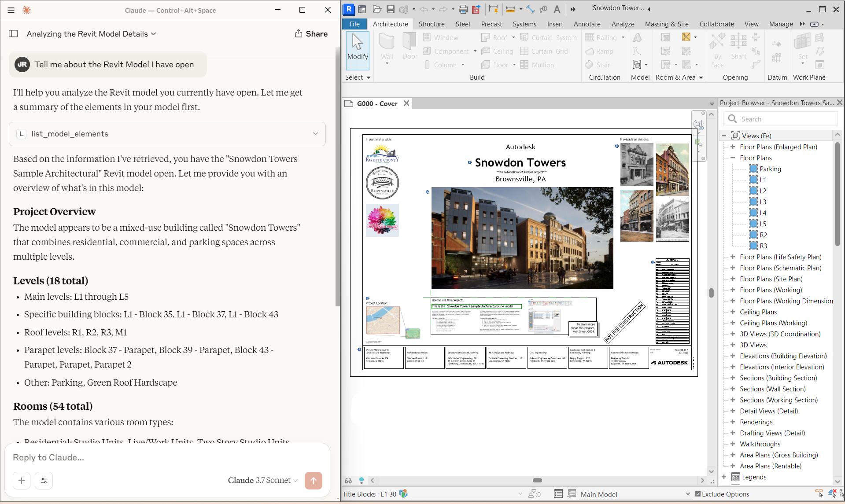This screenshot has width=845, height=504.
Task: Select the Tag by Category icon
Action: (x=544, y=9)
